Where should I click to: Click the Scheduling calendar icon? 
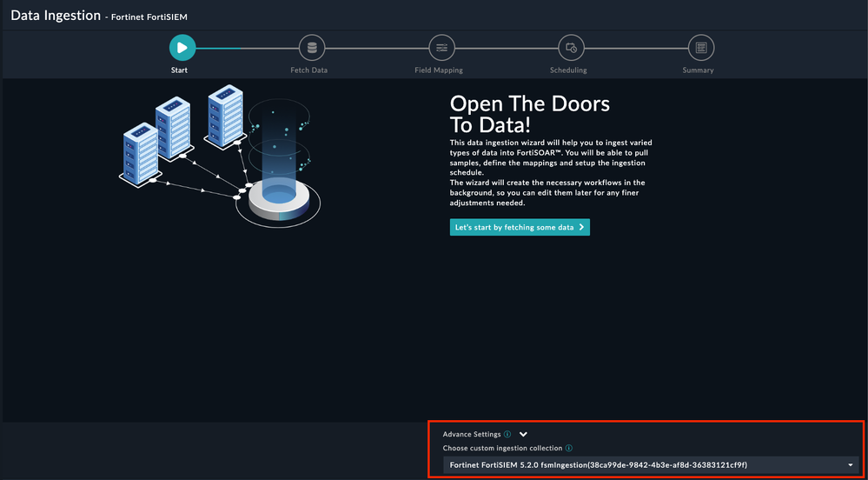tap(572, 48)
